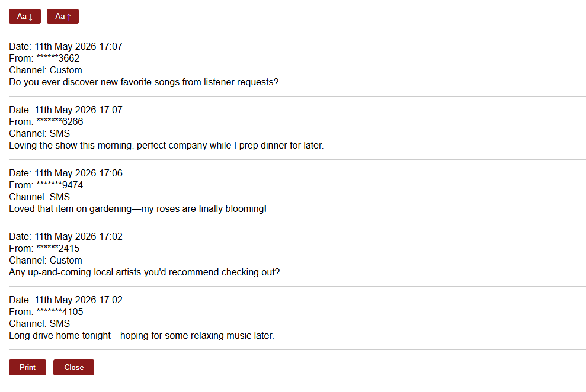The height and width of the screenshot is (392, 586).
Task: Click sender number ending 4105
Action: point(60,311)
